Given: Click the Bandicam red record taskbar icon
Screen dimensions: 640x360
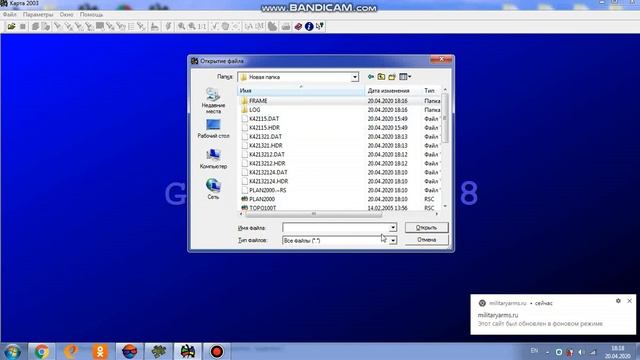Looking at the screenshot, I should point(217,351).
